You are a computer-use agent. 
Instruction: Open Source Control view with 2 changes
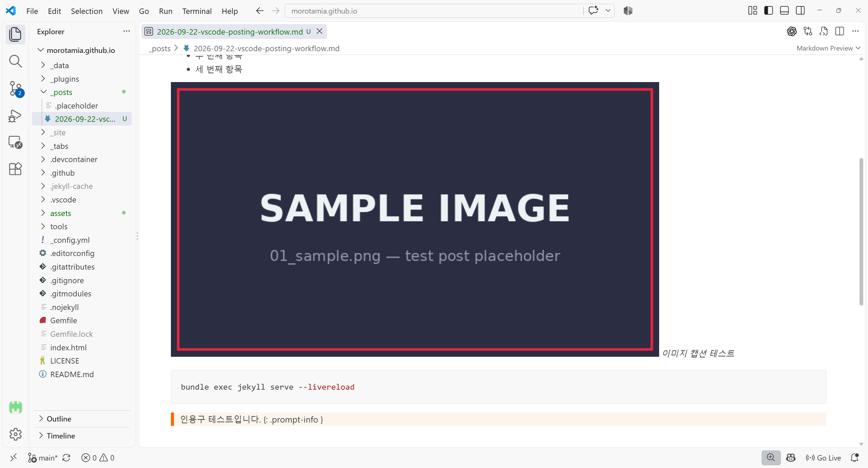[x=15, y=89]
